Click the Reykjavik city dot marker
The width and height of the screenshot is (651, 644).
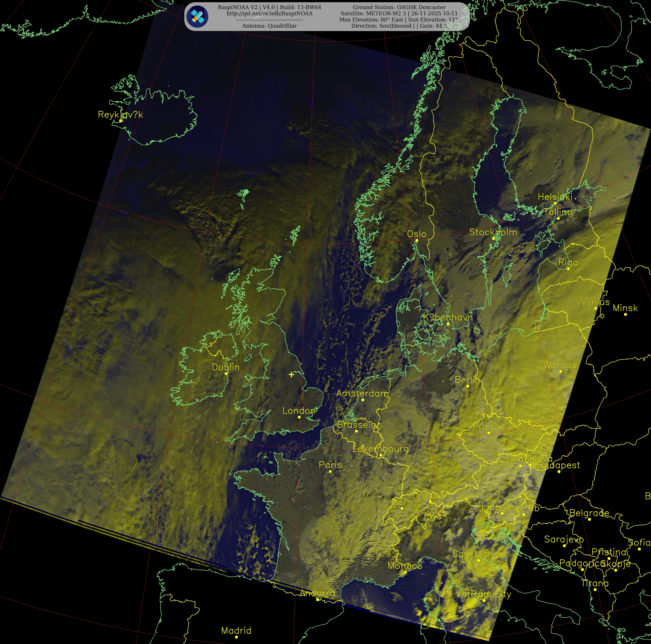[x=121, y=121]
